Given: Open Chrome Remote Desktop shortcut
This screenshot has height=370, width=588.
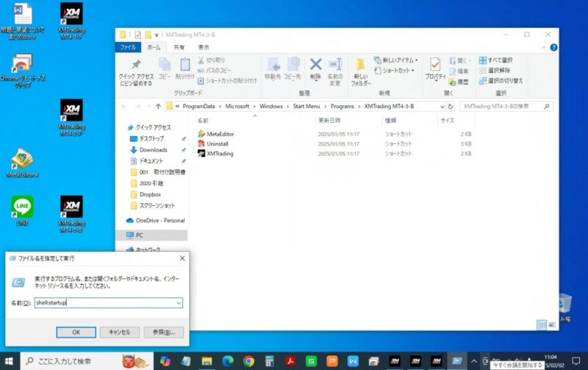Looking at the screenshot, I should (23, 70).
